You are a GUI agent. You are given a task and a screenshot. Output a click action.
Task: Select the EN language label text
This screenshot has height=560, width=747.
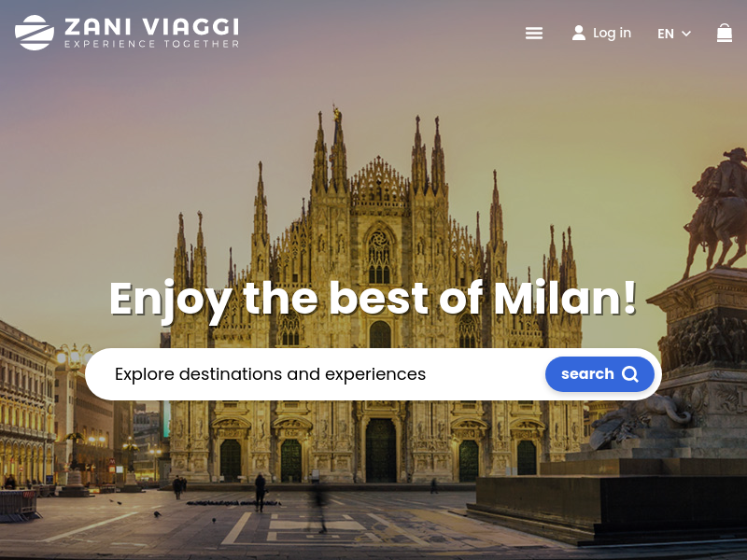(666, 34)
